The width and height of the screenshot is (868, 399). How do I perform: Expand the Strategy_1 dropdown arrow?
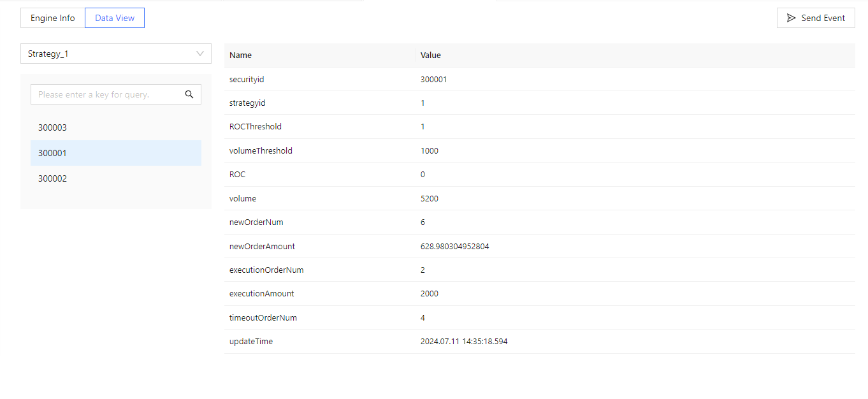200,54
